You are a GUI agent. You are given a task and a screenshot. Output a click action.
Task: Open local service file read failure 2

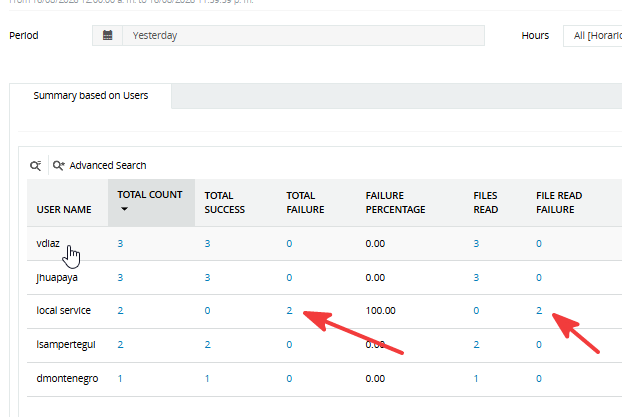539,311
